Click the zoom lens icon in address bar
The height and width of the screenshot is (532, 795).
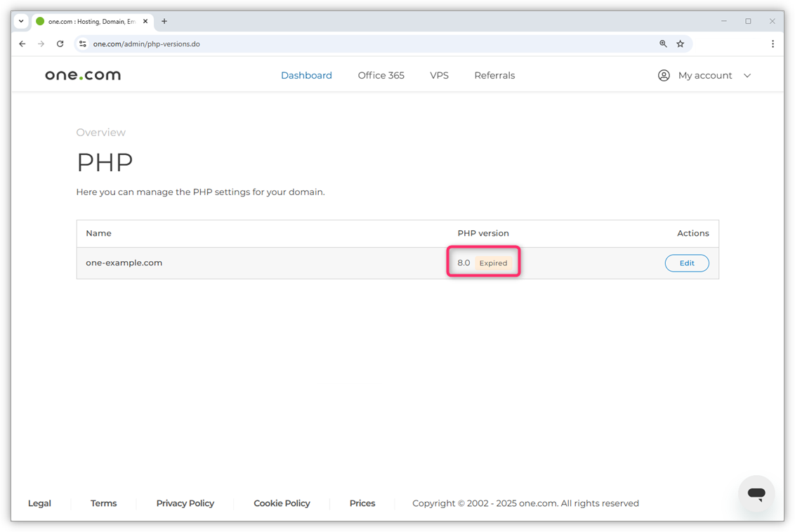point(663,44)
